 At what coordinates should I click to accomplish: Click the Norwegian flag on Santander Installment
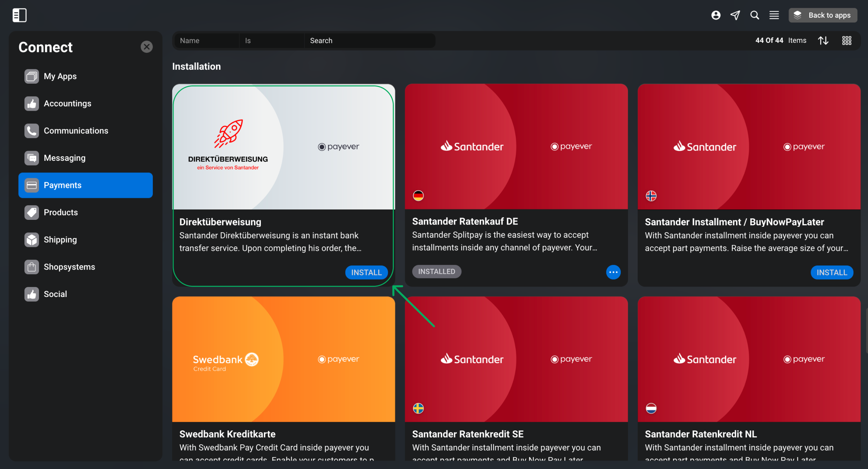[651, 196]
